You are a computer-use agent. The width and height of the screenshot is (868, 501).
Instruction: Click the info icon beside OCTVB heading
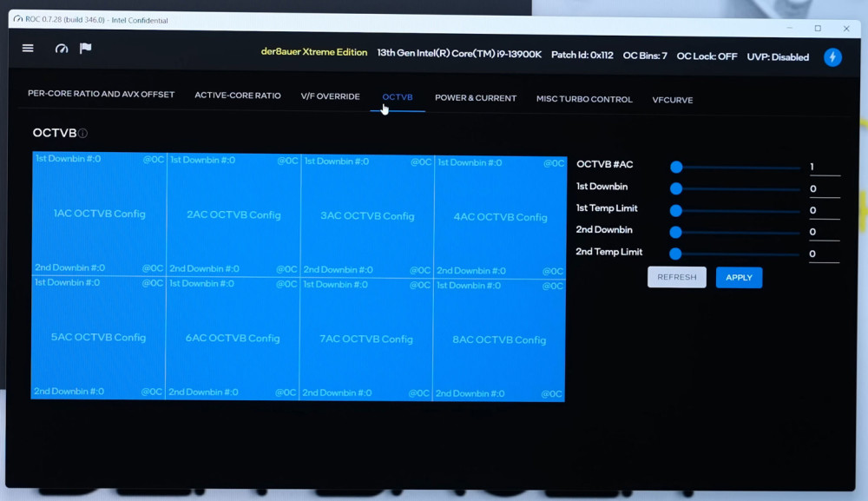tap(83, 134)
